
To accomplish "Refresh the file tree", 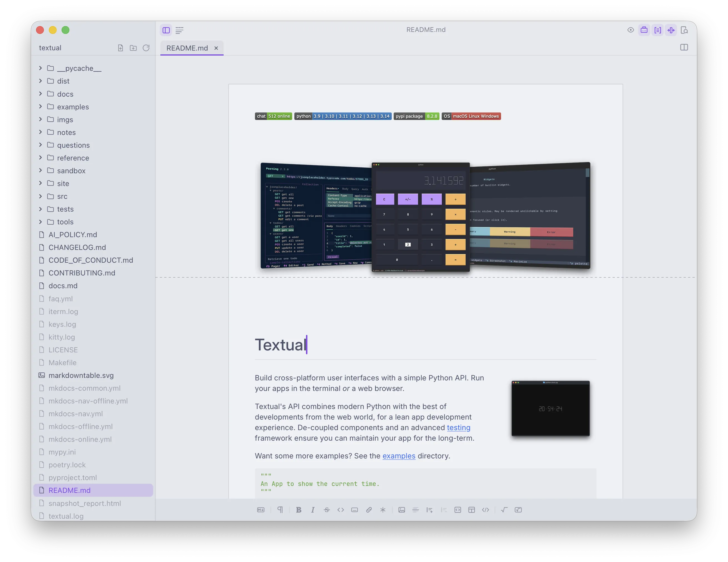I will (146, 48).
